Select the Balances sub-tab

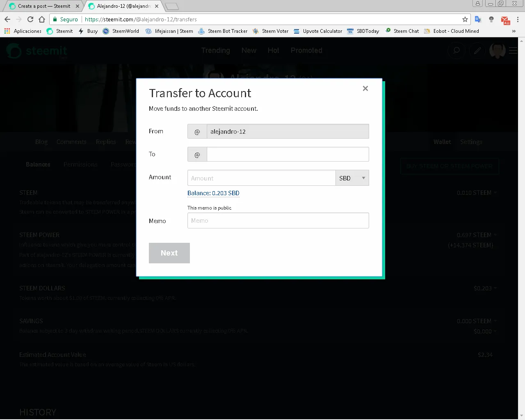pos(38,164)
